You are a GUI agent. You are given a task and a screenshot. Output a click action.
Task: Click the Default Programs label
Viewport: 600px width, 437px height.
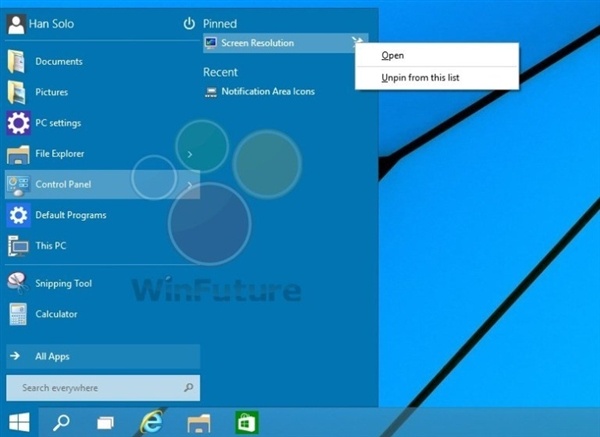tap(71, 215)
